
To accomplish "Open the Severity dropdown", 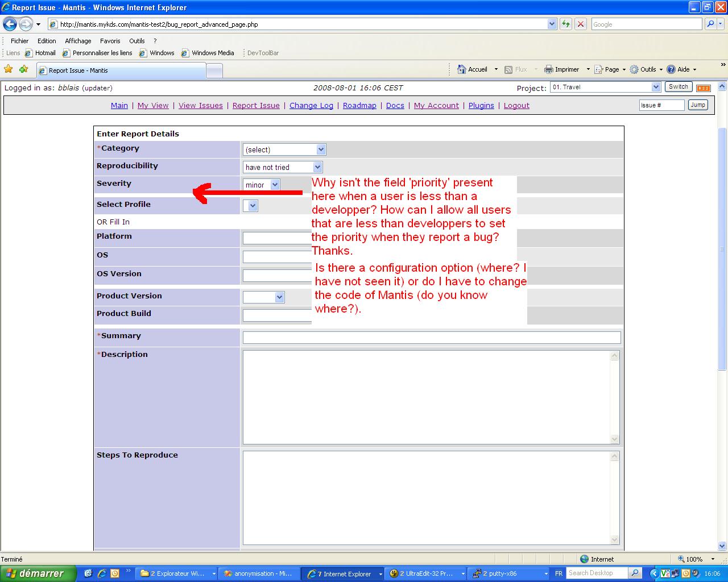I will [x=262, y=185].
